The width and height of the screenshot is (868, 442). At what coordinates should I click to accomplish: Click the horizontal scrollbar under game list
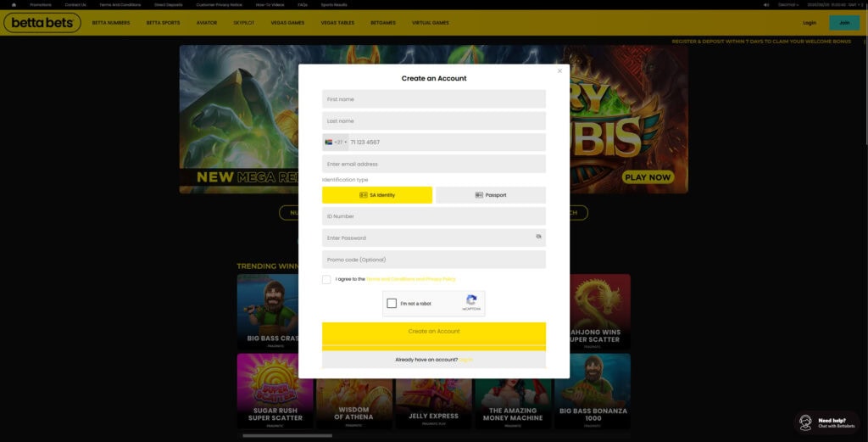click(287, 436)
